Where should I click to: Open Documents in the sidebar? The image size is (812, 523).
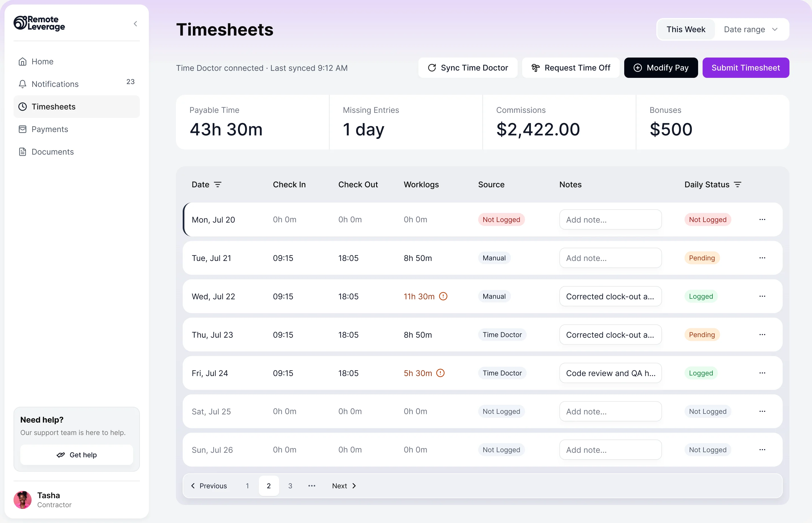point(77,152)
